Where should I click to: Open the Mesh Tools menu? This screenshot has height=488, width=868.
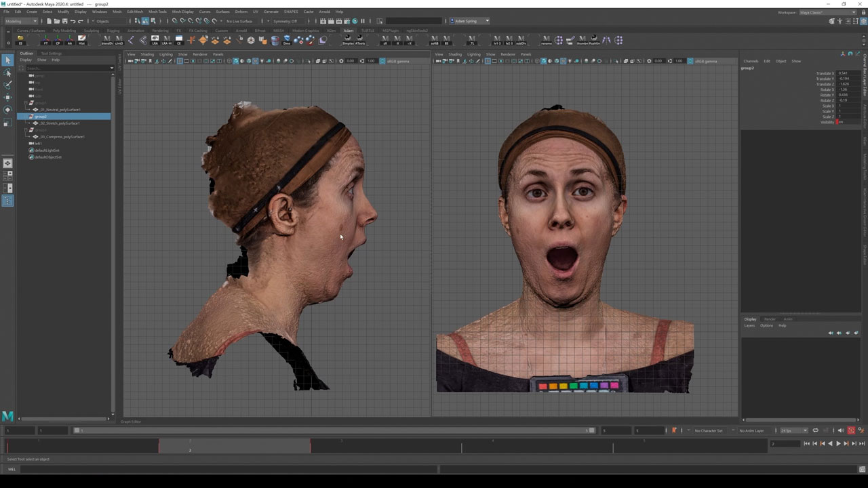[157, 12]
